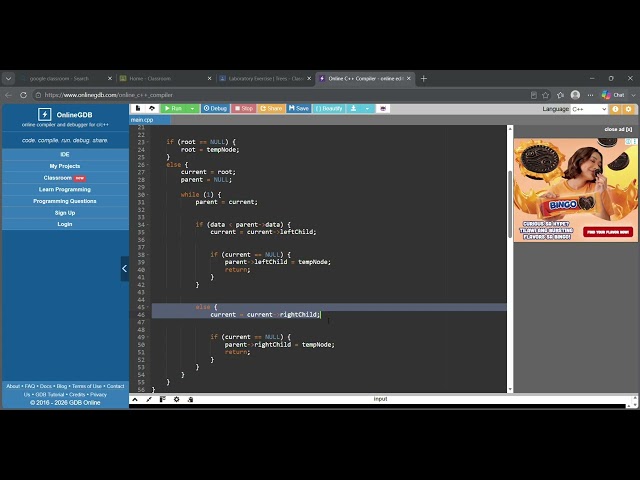640x480 pixels.
Task: Run the program with the Run button
Action: 173,109
